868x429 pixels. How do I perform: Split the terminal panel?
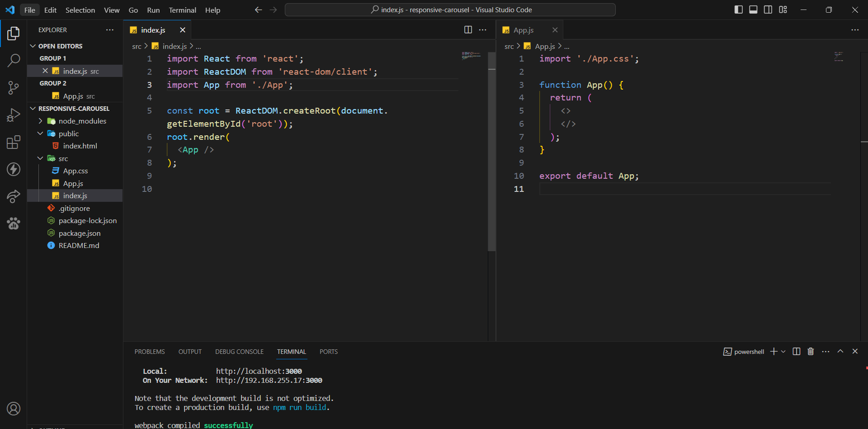(x=797, y=352)
